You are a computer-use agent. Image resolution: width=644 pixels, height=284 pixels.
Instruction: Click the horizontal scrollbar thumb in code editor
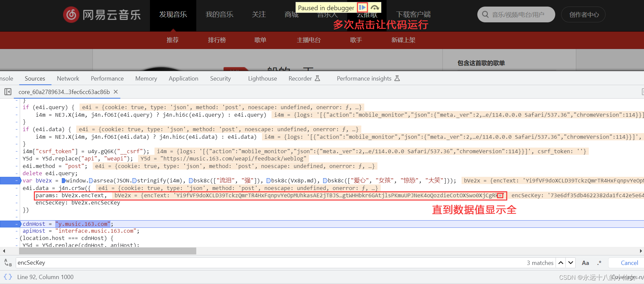click(x=107, y=251)
